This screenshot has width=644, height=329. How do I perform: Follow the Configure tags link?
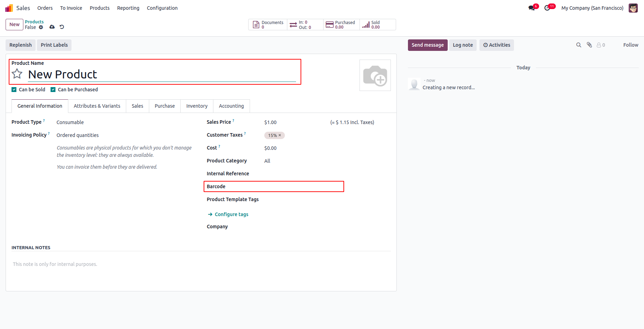[231, 214]
